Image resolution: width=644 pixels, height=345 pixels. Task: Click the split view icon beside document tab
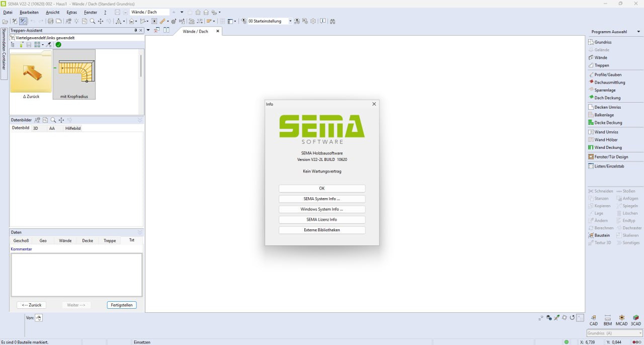(x=166, y=30)
